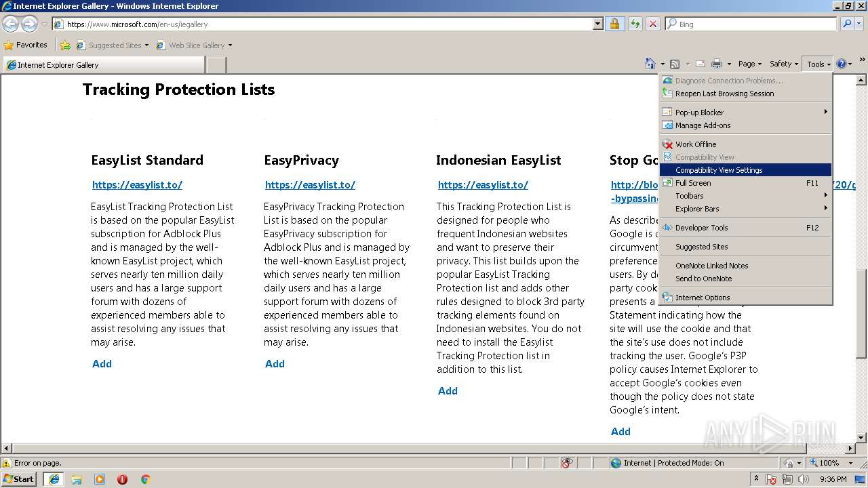Show additional command bar chevron items
The width and height of the screenshot is (868, 488).
coord(862,61)
